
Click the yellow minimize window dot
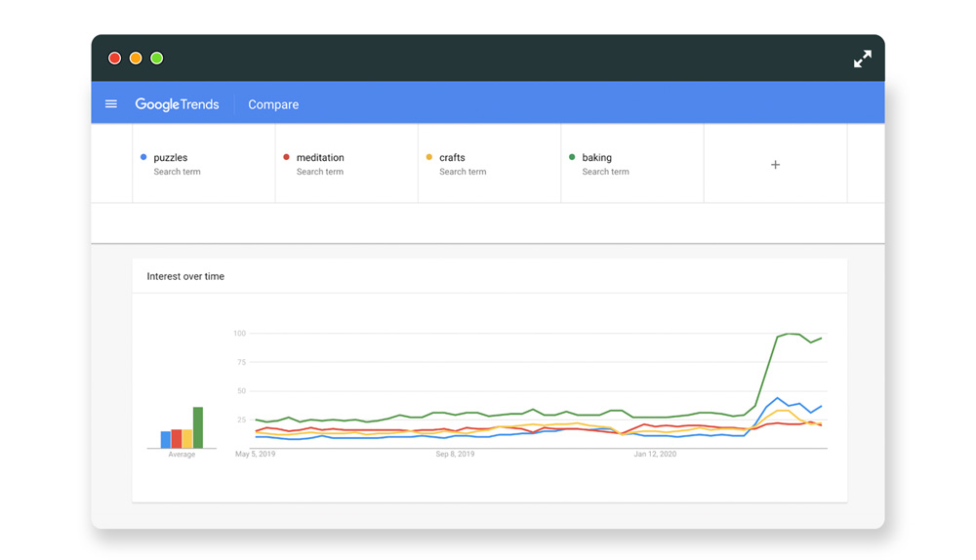click(x=136, y=59)
